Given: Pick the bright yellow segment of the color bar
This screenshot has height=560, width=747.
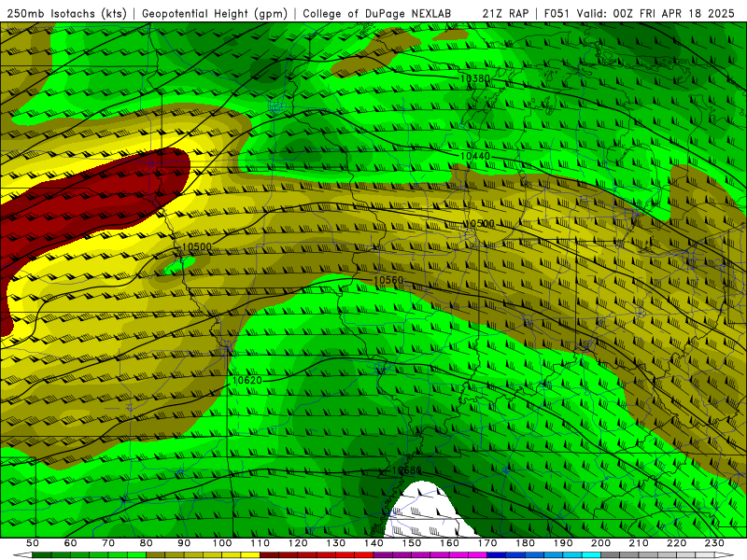Looking at the screenshot, I should click(250, 555).
